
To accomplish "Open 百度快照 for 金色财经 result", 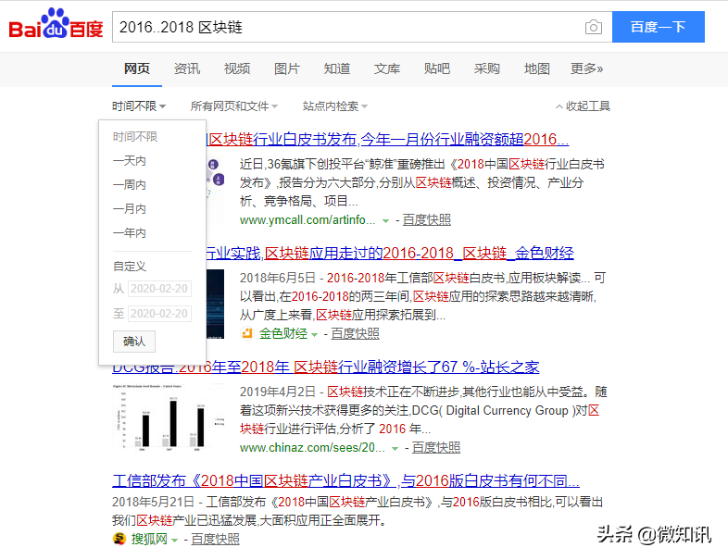I will click(355, 333).
